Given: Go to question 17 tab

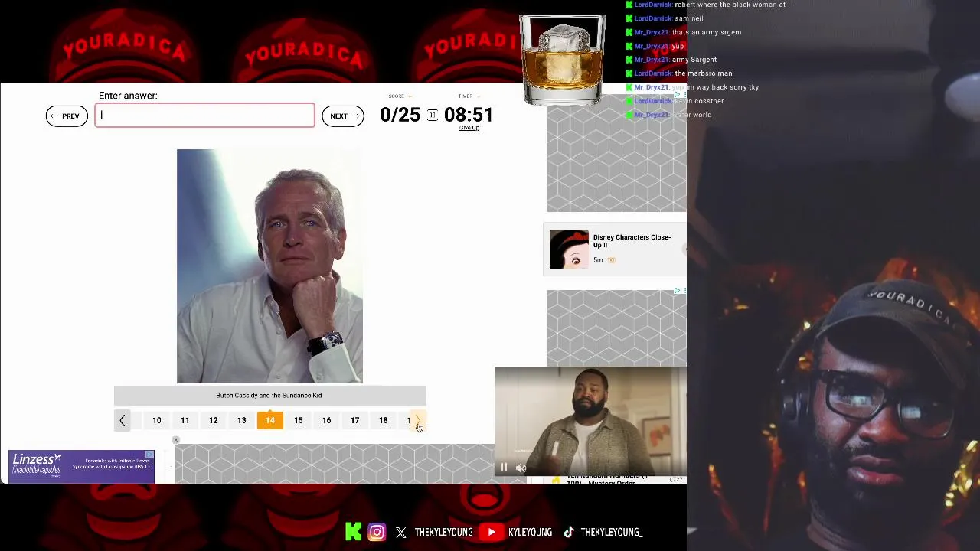Looking at the screenshot, I should [355, 420].
